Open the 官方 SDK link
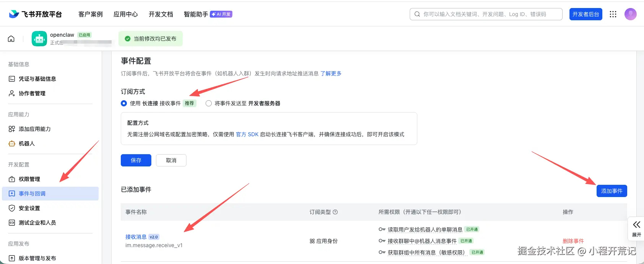The width and height of the screenshot is (644, 264). tap(247, 134)
